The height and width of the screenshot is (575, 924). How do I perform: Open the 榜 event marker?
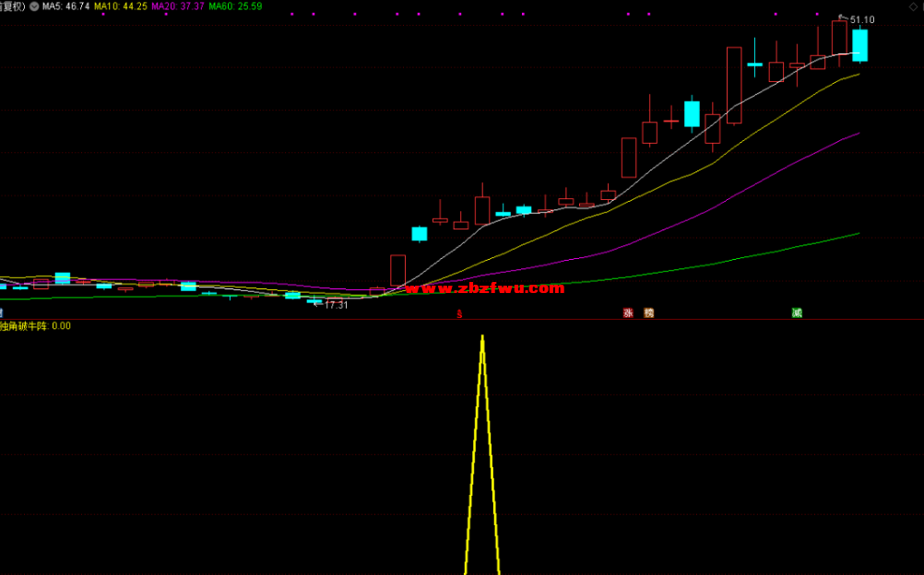coord(649,313)
